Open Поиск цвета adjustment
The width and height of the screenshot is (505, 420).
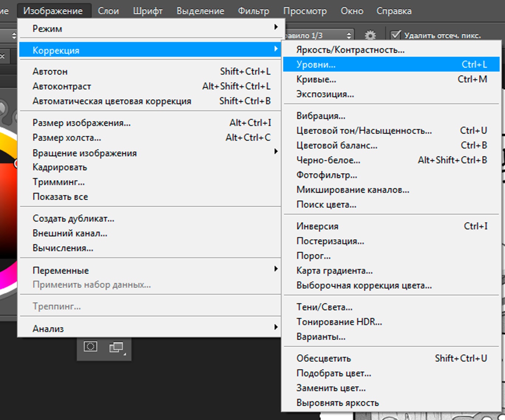[x=391, y=204]
